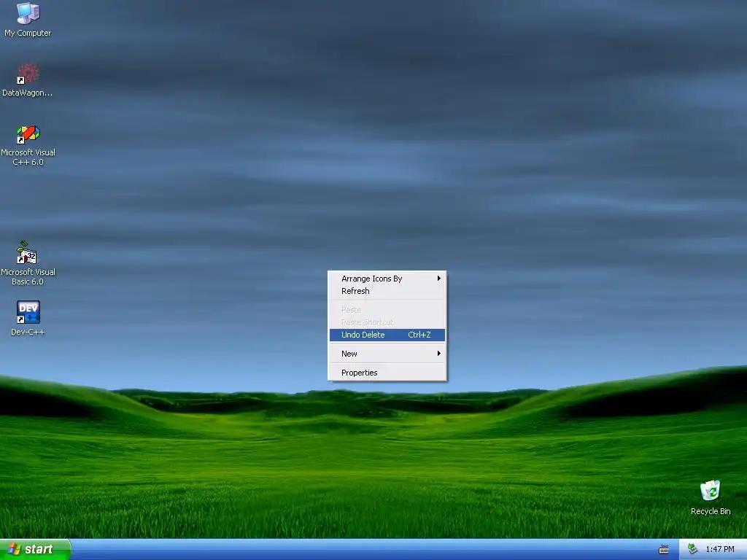The height and width of the screenshot is (560, 747).
Task: Expand the New submenu
Action: point(387,354)
